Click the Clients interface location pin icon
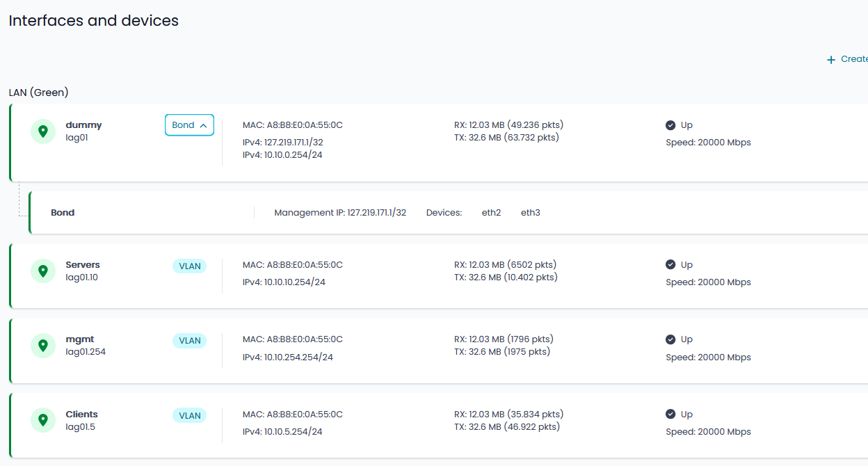Screen dimensions: 868x466 [43, 420]
